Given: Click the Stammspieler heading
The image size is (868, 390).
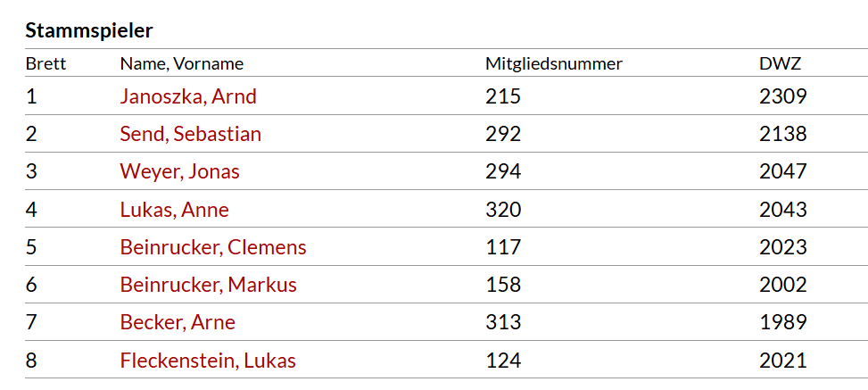Looking at the screenshot, I should (89, 31).
